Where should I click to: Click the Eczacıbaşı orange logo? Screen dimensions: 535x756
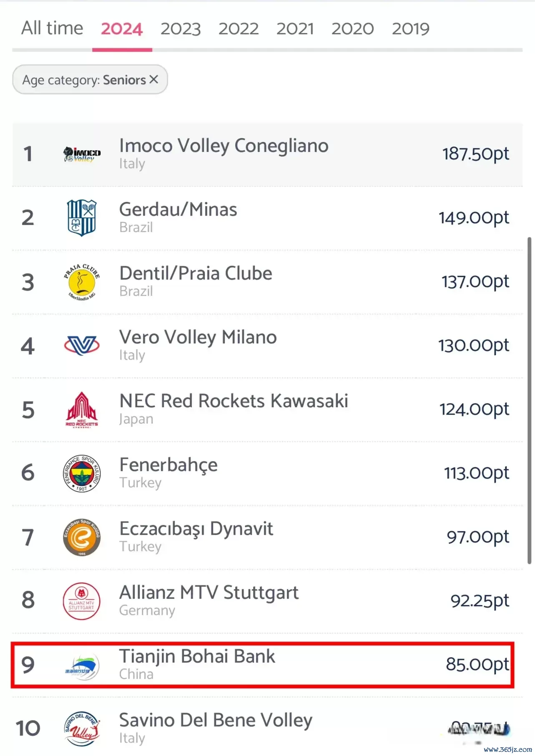tap(82, 537)
